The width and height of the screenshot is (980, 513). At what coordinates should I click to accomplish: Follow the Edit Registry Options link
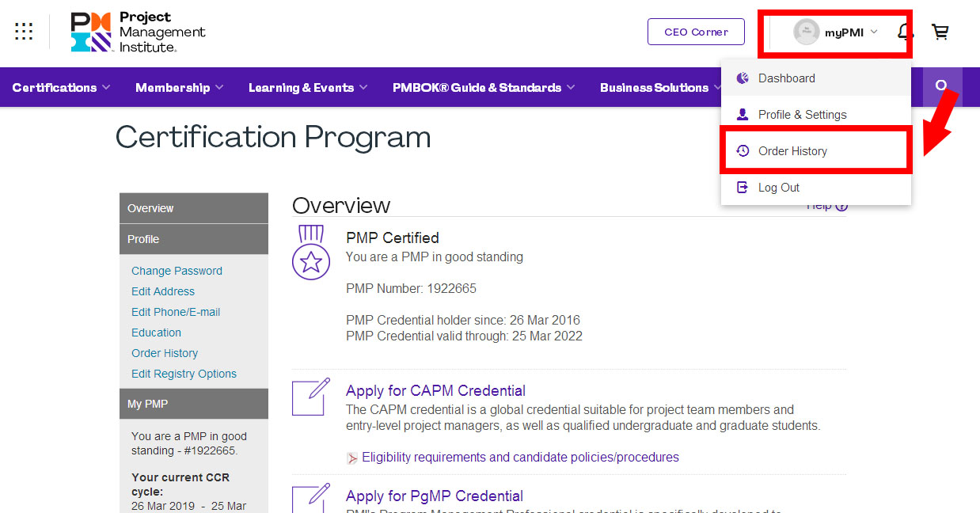[184, 374]
